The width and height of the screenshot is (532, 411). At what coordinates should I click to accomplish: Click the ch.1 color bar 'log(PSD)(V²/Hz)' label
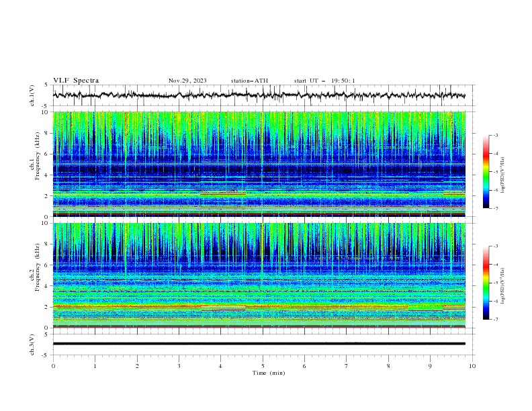pyautogui.click(x=503, y=175)
